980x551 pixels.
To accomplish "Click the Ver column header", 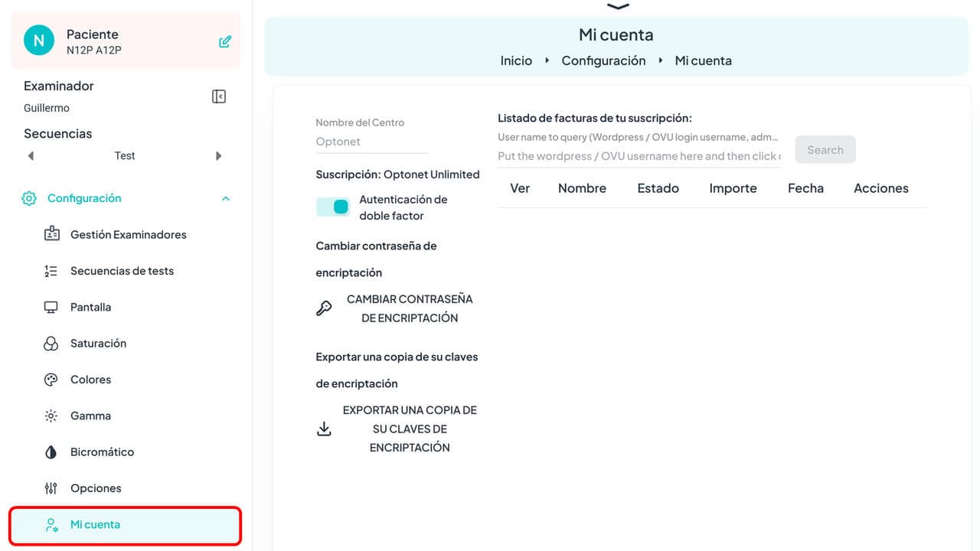I will (520, 188).
